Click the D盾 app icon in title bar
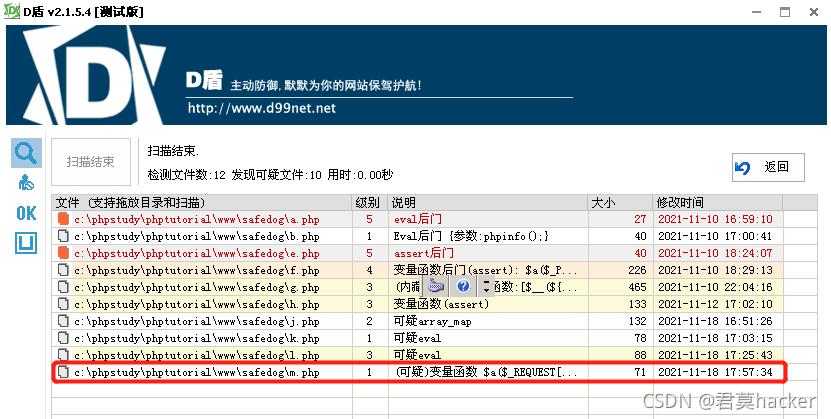This screenshot has width=831, height=419. [x=11, y=11]
